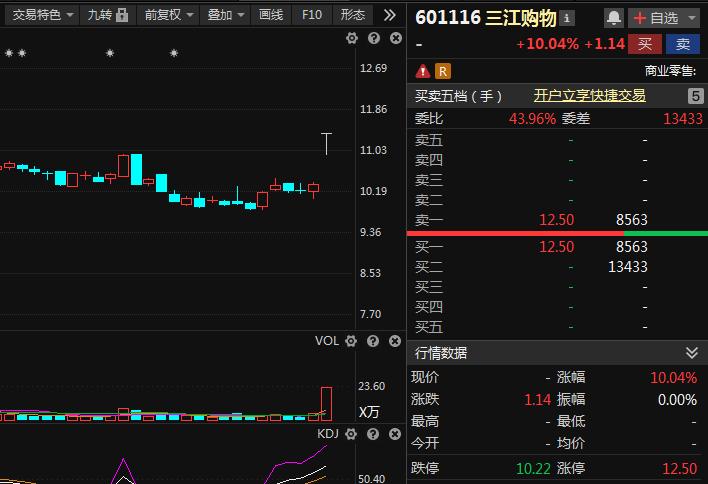
Task: Click the rightmost star event marker on chart
Action: point(174,53)
